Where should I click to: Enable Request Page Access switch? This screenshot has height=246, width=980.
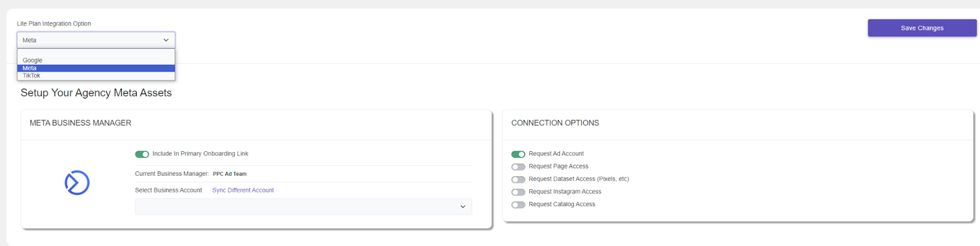pos(518,166)
